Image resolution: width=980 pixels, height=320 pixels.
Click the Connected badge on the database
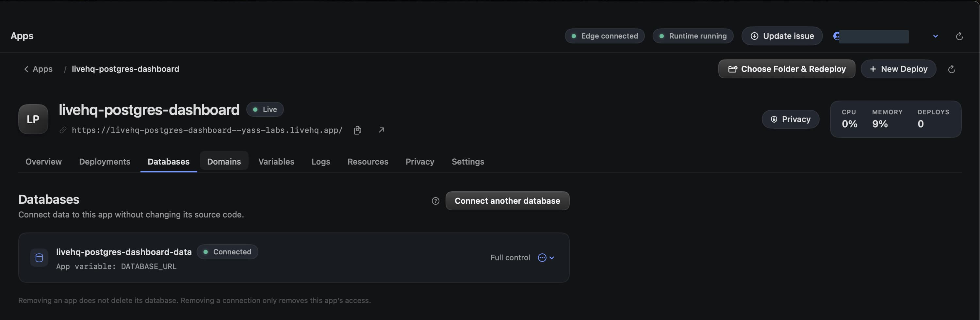pos(227,252)
